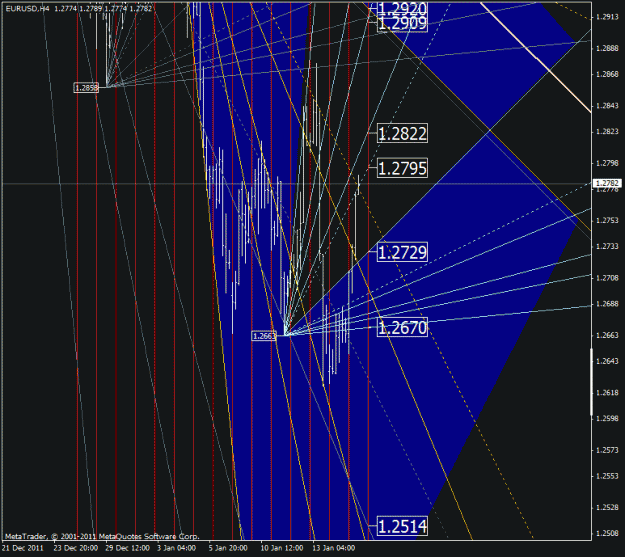Click the 1.2663 fan origin label

pos(264,336)
